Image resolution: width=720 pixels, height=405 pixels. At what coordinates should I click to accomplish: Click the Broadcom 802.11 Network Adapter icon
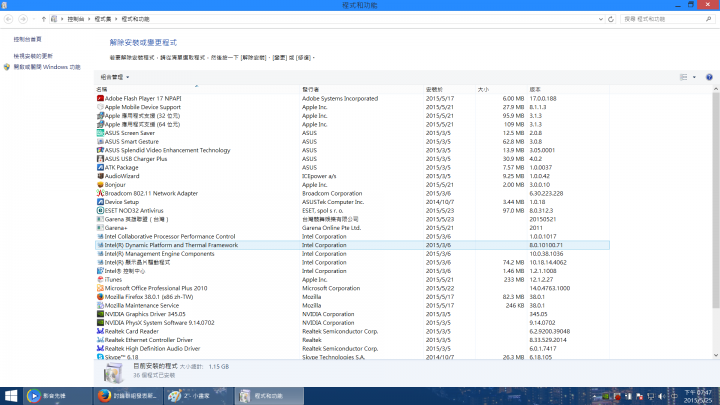(x=100, y=193)
